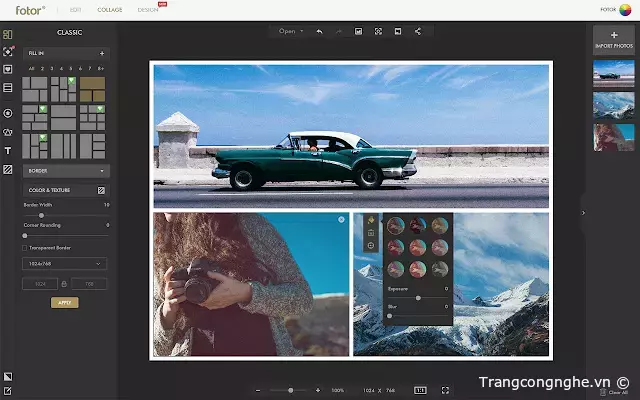Expand the Fill In section plus
The height and width of the screenshot is (400, 640).
pos(102,53)
